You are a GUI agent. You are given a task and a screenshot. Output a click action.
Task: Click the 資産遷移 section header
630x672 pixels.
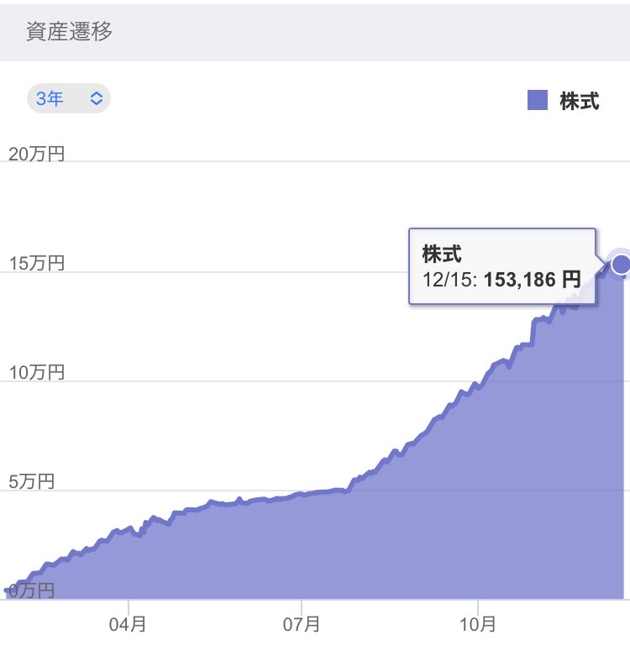tap(71, 32)
